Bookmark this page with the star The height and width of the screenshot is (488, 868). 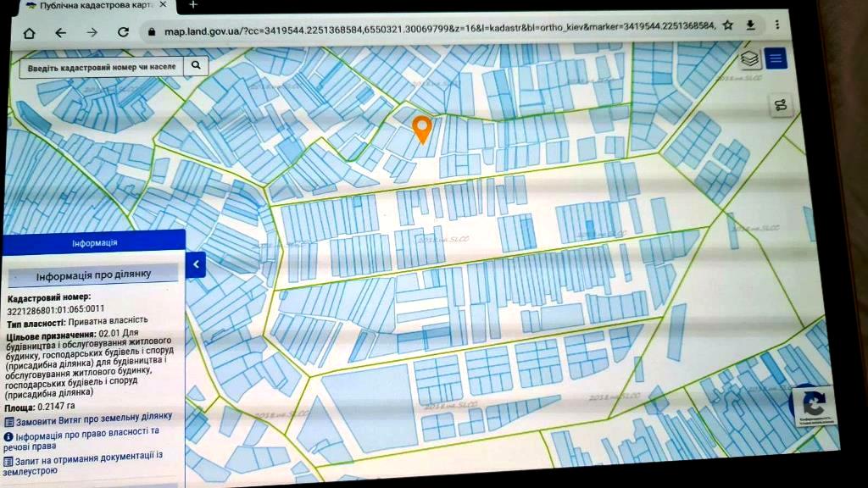coord(727,25)
